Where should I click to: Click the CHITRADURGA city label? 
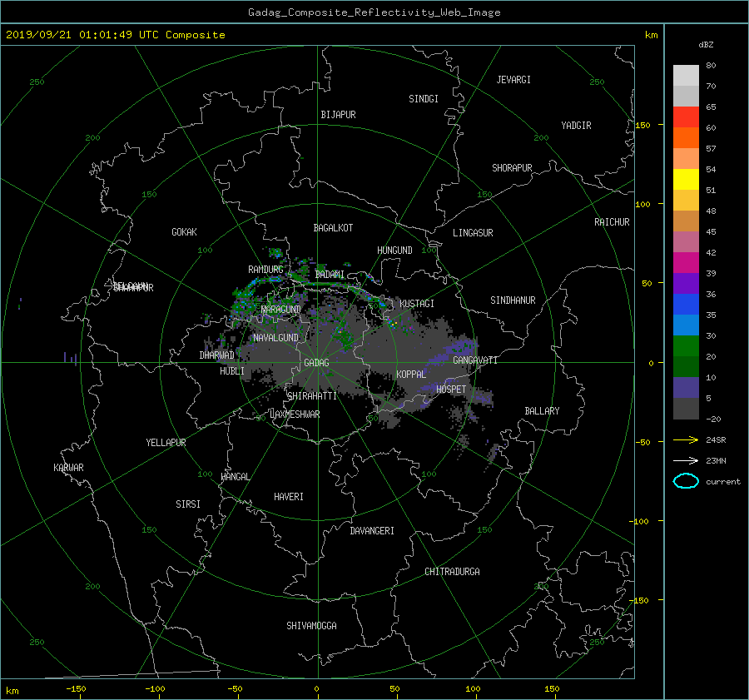[x=452, y=572]
